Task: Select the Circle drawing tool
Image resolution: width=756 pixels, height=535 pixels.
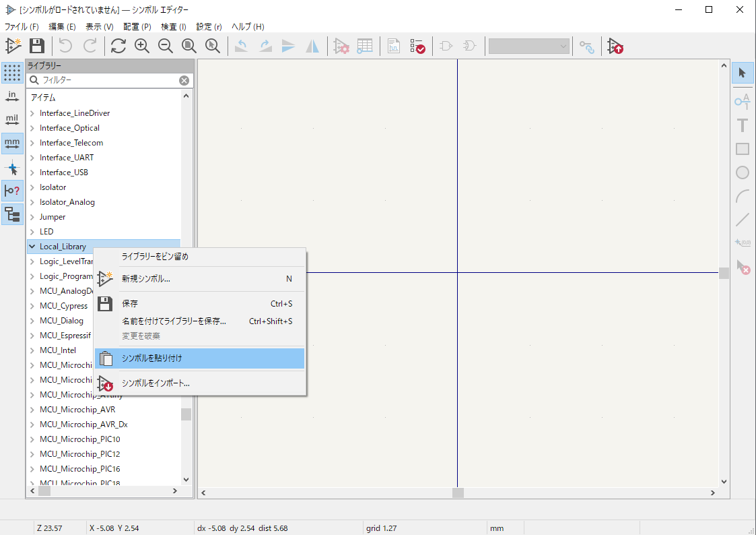Action: 743,172
